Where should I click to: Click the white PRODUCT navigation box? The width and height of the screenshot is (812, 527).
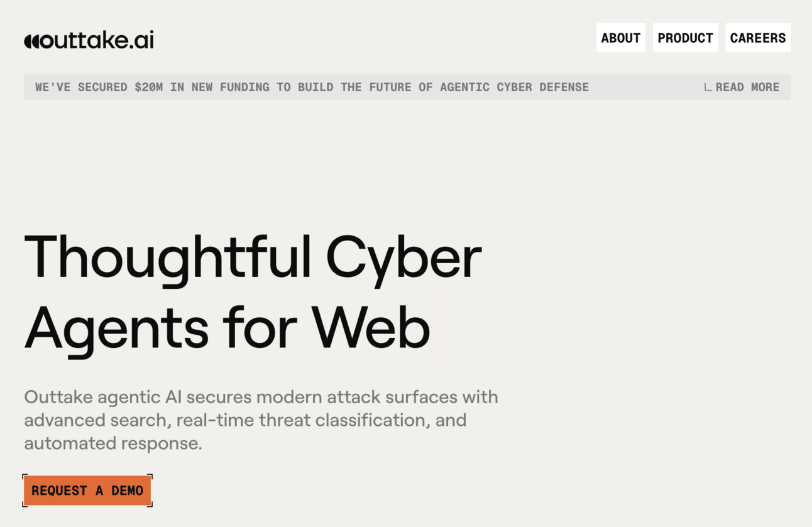[x=685, y=38]
